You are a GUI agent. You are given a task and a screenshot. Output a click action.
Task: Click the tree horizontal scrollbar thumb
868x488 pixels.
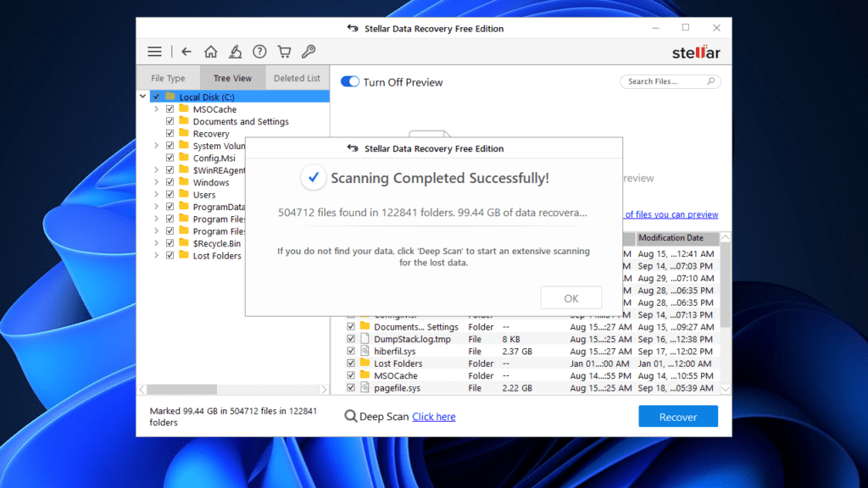(181, 390)
